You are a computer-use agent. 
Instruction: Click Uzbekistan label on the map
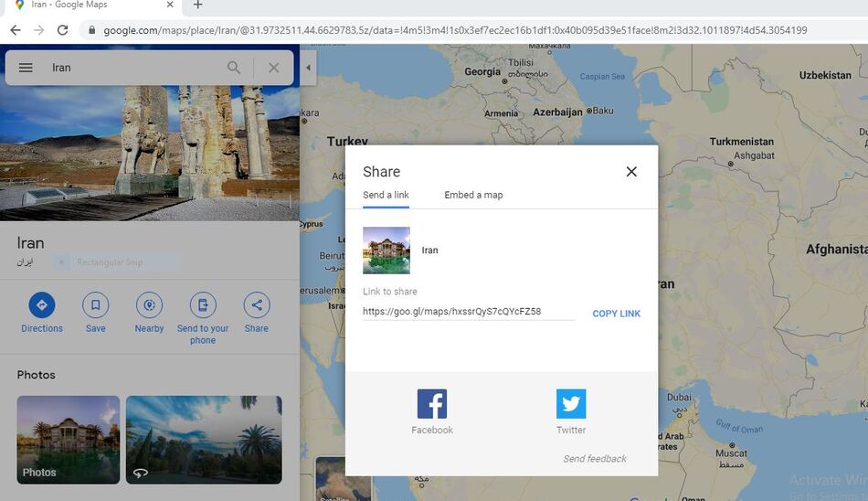[825, 75]
